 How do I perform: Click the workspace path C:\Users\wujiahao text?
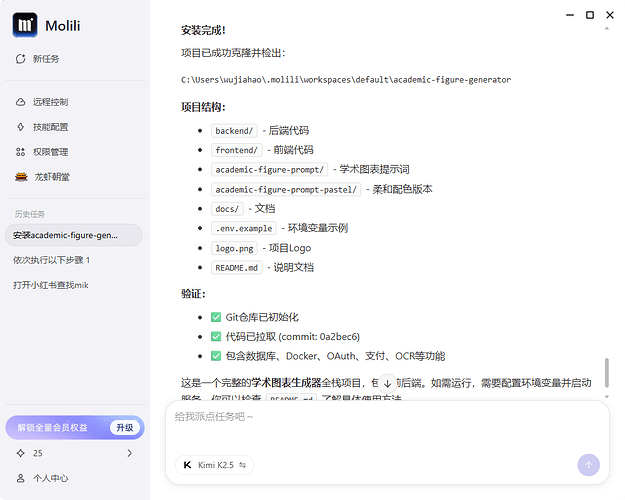(346, 80)
